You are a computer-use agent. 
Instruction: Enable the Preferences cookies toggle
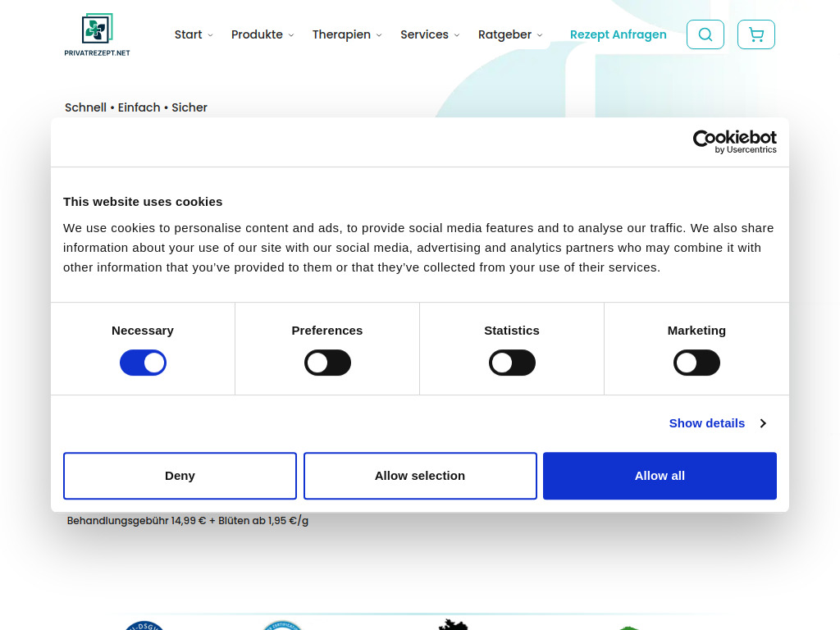327,362
